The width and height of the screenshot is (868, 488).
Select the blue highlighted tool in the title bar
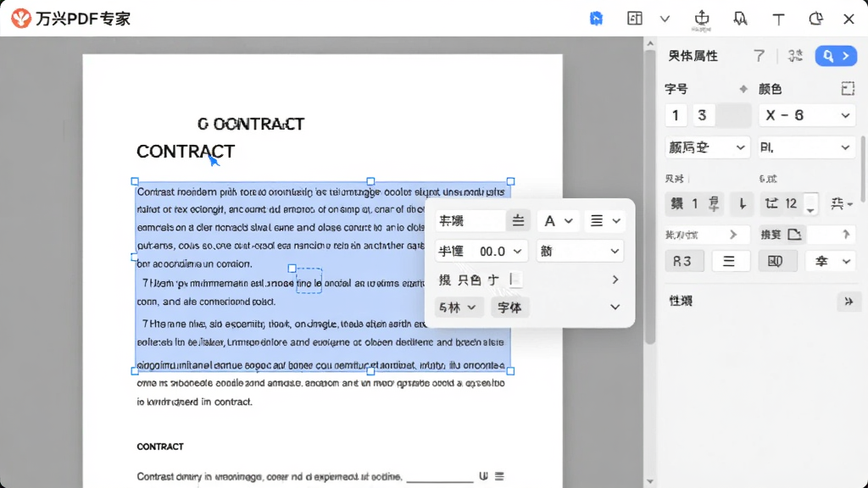(596, 19)
